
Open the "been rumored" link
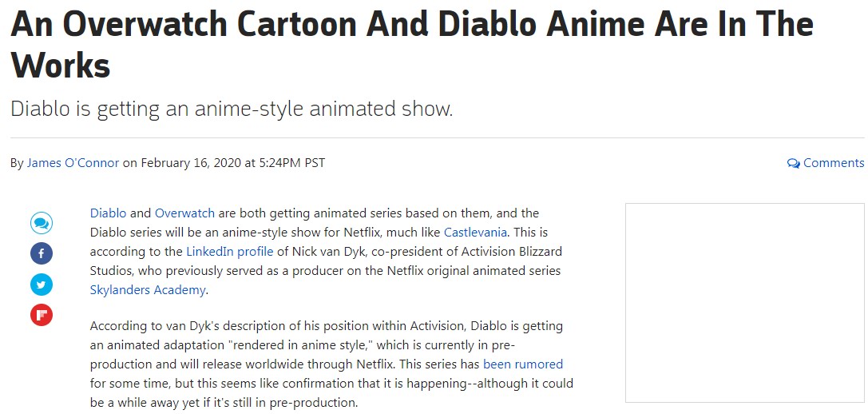pos(523,364)
